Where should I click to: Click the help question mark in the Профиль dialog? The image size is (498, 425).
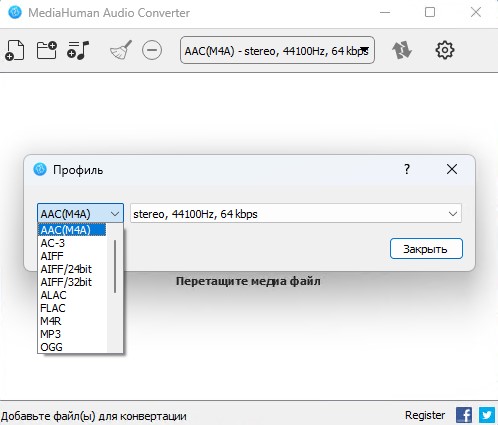pyautogui.click(x=407, y=169)
